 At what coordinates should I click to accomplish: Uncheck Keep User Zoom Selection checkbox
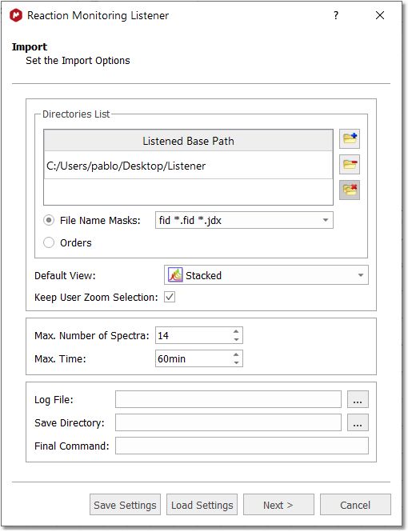(170, 297)
